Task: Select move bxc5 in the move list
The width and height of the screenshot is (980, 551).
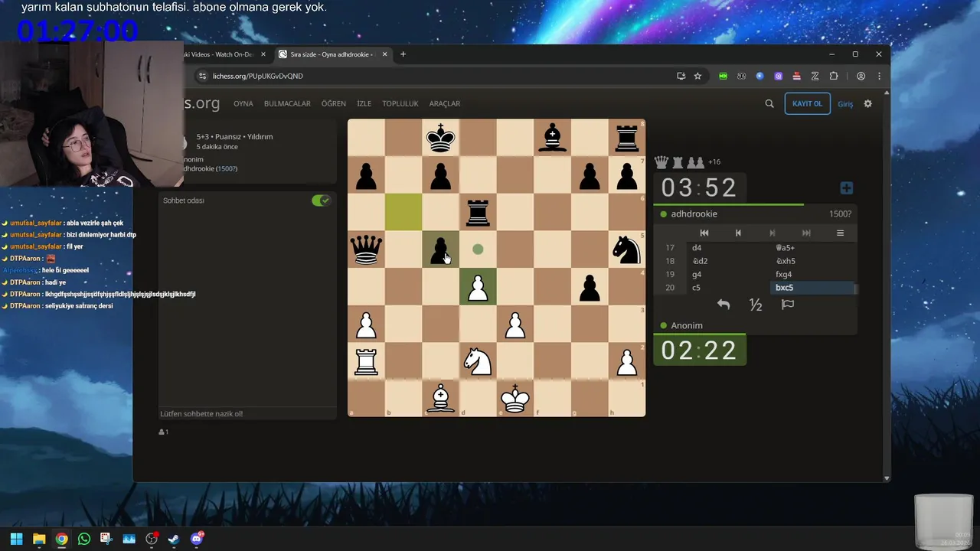Action: pos(812,288)
